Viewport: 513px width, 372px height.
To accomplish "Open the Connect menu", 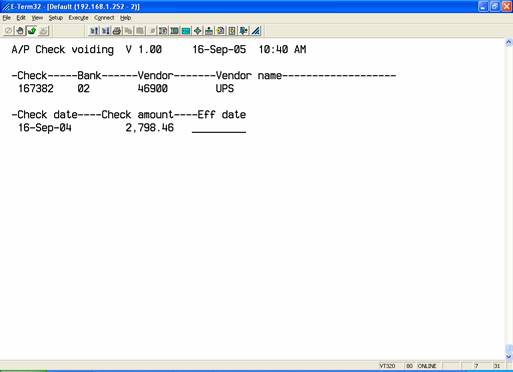I will 104,18.
